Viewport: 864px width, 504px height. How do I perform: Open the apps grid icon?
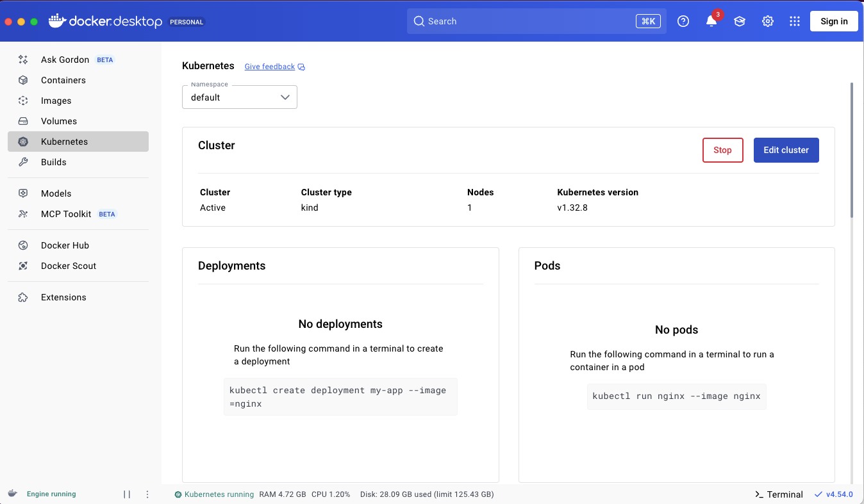[795, 21]
